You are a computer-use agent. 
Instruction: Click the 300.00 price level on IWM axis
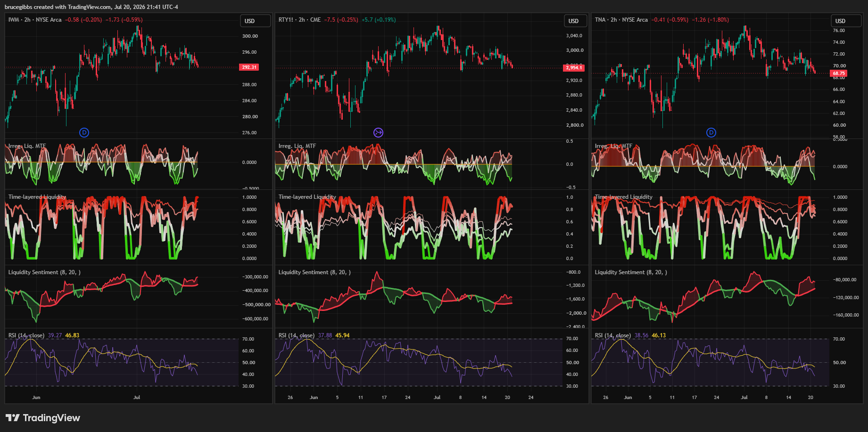[x=250, y=36]
